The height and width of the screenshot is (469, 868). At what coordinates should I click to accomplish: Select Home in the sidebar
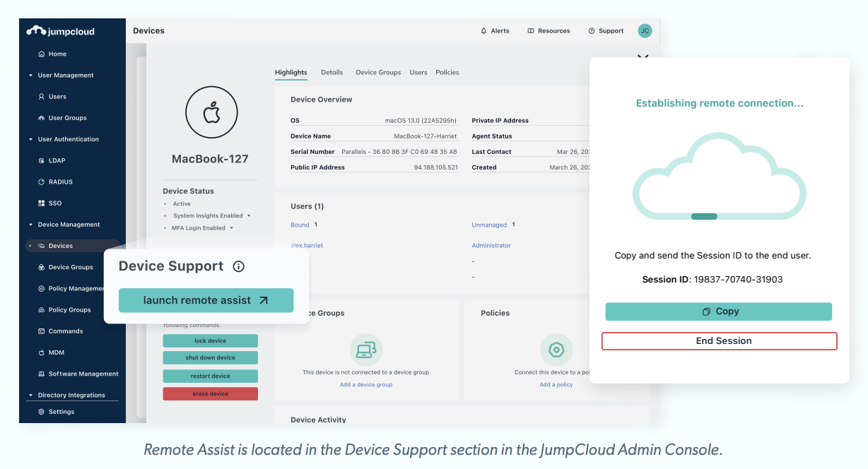[57, 54]
